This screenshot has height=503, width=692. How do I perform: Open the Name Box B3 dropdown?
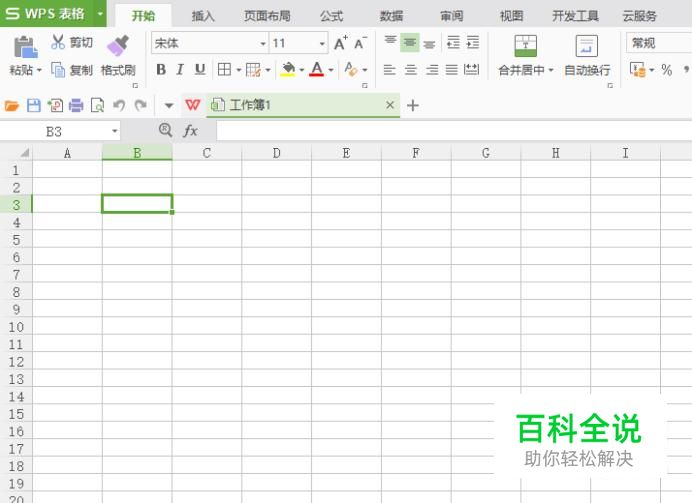click(115, 131)
